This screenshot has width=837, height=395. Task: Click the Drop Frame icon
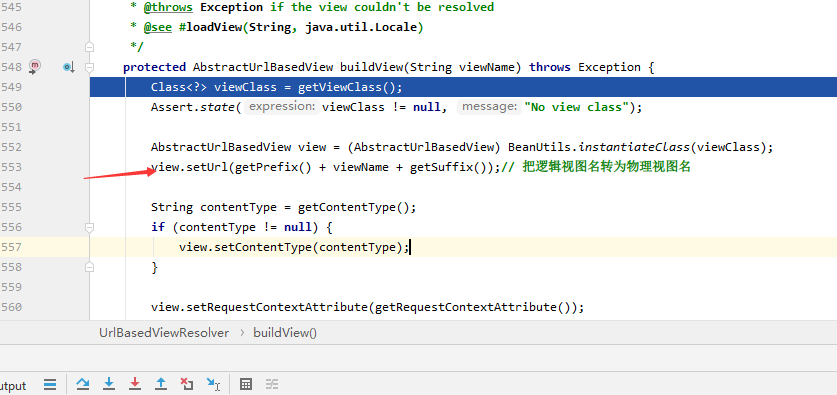(x=186, y=384)
